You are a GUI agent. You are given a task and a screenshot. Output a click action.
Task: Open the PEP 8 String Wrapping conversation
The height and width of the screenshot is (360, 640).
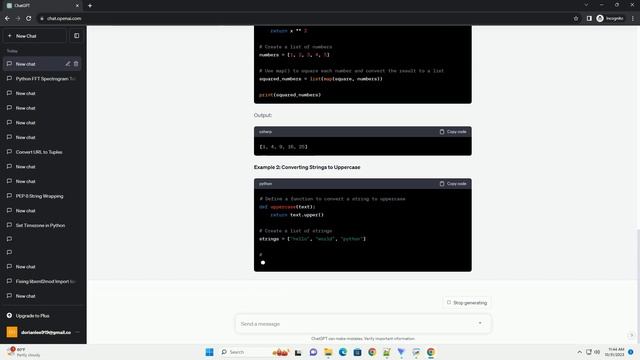tap(43, 196)
